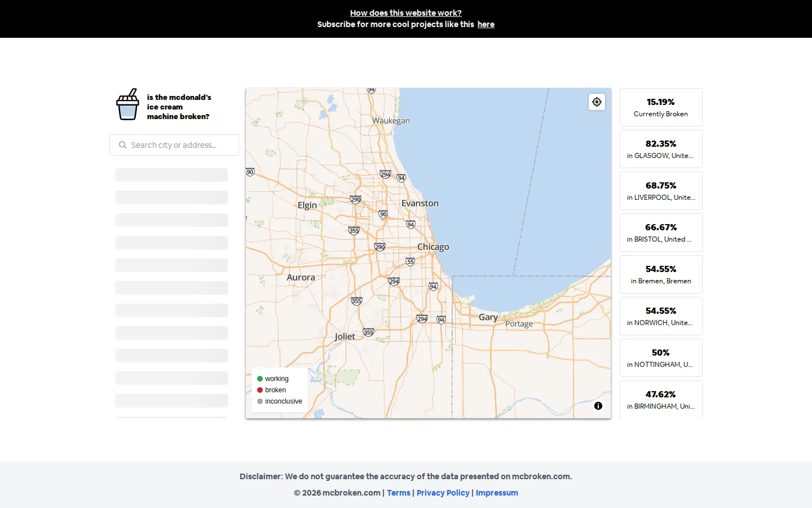The height and width of the screenshot is (508, 812).
Task: Select the 54.55% Bremen card
Action: pos(661,274)
